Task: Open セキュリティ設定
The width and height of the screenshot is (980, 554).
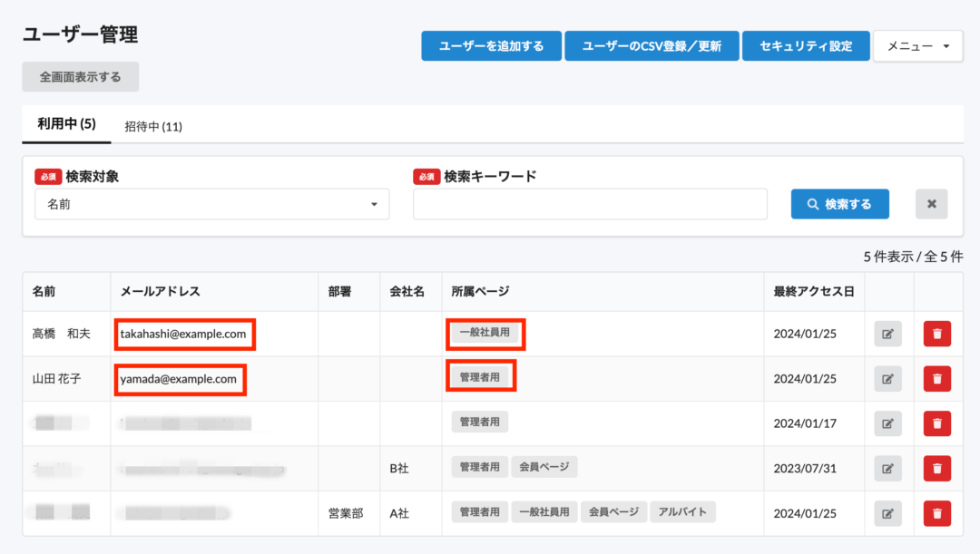Action: (806, 45)
